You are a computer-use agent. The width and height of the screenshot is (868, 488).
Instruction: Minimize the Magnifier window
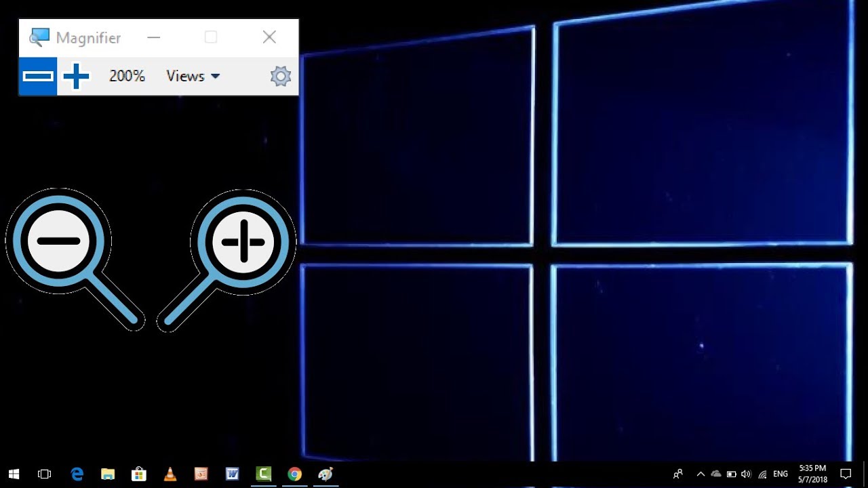click(154, 37)
